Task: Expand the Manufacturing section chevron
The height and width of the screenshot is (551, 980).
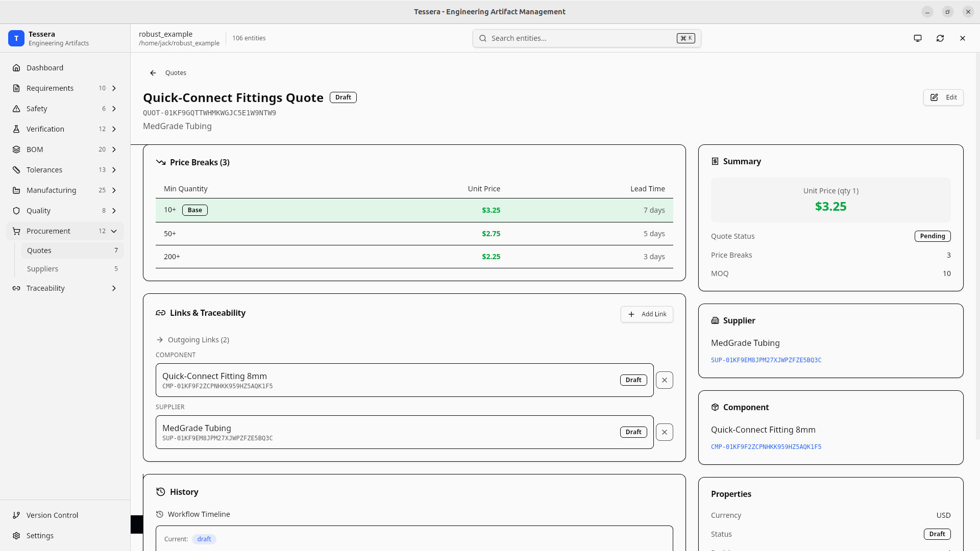Action: click(114, 190)
